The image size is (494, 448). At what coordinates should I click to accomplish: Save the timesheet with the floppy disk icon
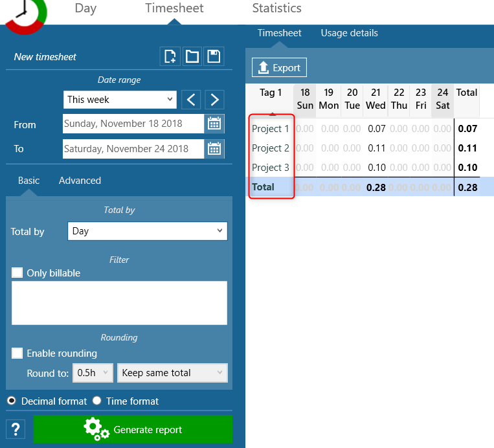tap(214, 57)
